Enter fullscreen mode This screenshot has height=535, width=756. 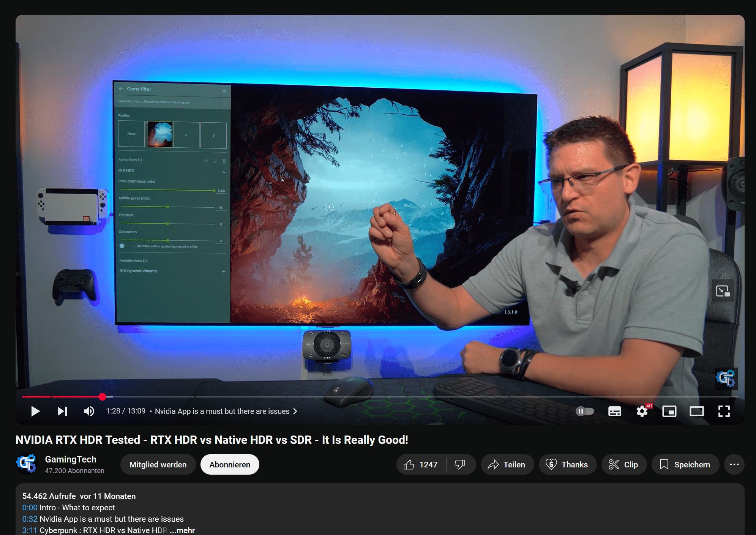point(724,411)
